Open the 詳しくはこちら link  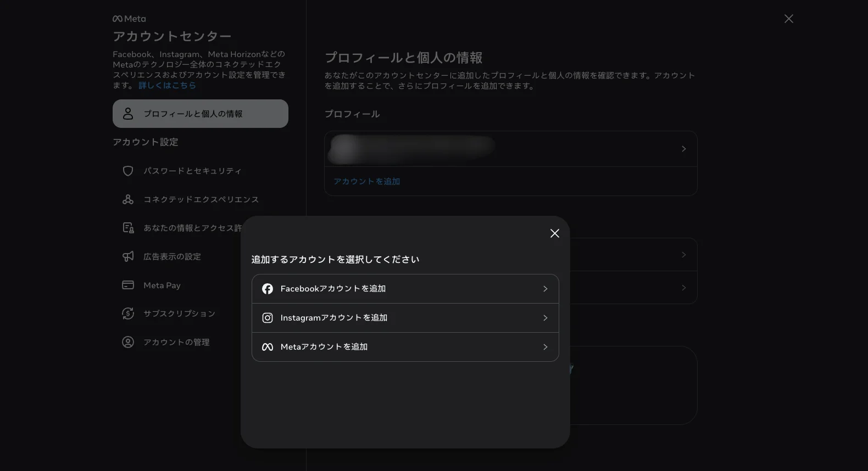pyautogui.click(x=167, y=85)
